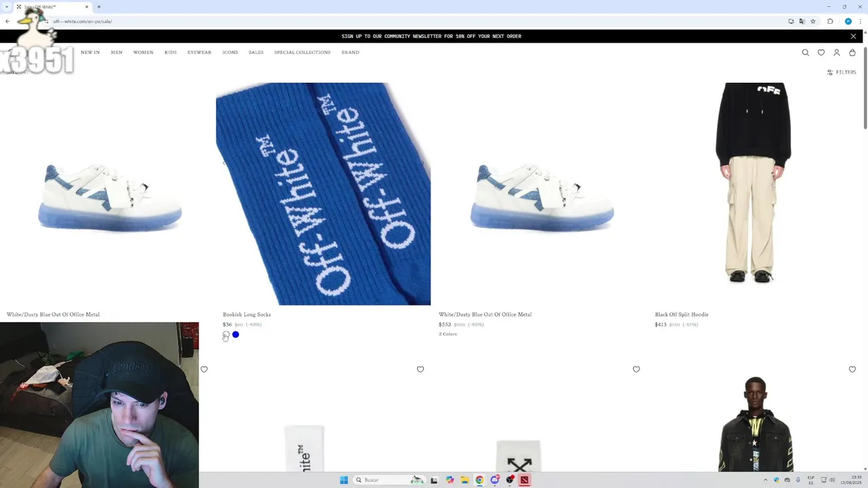Open the Windows Start menu
Viewport: 868px width, 488px height.
point(344,480)
